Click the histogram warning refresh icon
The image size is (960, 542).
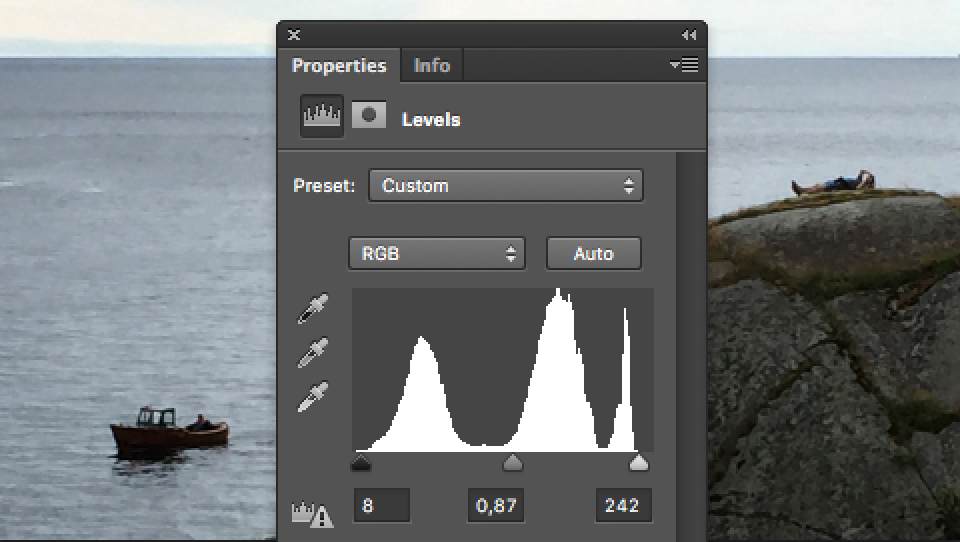click(x=311, y=513)
